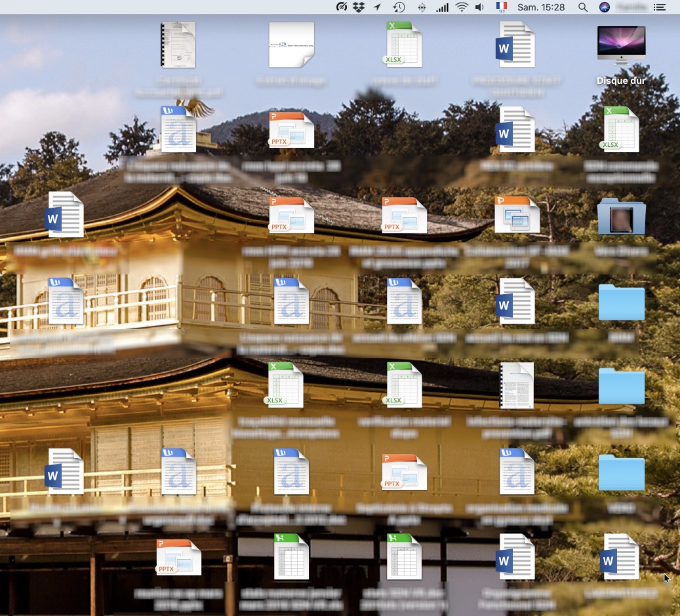This screenshot has height=616, width=680.
Task: Open Spotlight search magnifying glass
Action: 582,7
